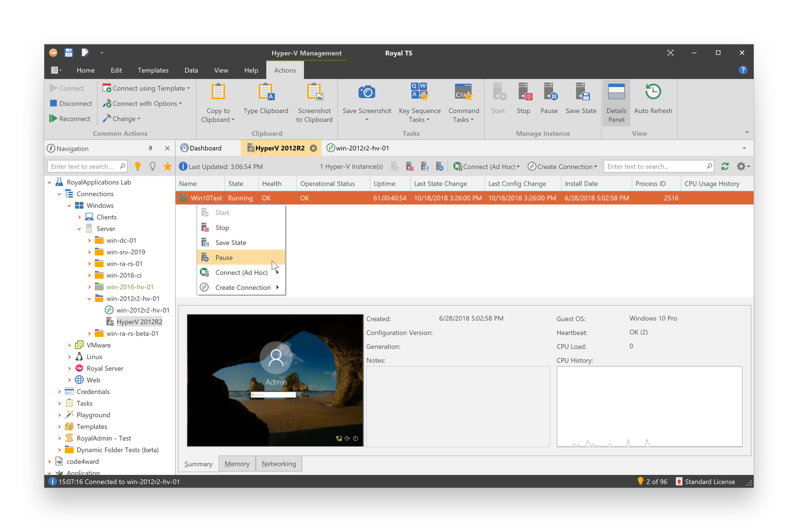Stop the instance via ribbon Stop icon
This screenshot has width=798, height=532.
click(x=523, y=93)
